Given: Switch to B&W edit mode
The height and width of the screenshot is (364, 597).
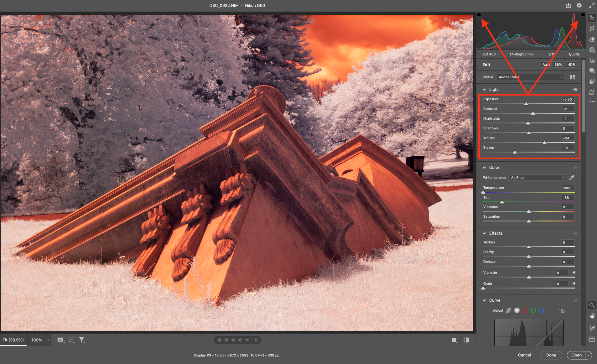Looking at the screenshot, I should click(x=558, y=65).
